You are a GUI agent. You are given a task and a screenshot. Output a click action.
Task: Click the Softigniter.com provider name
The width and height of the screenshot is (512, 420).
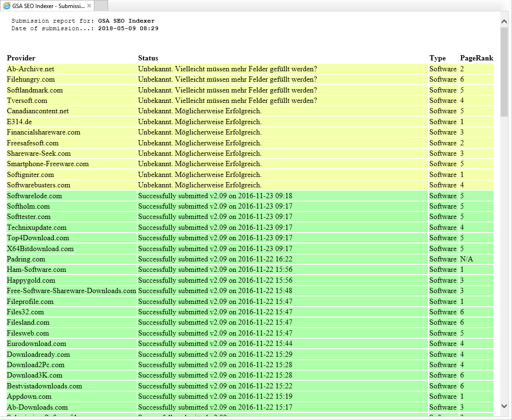pos(30,175)
